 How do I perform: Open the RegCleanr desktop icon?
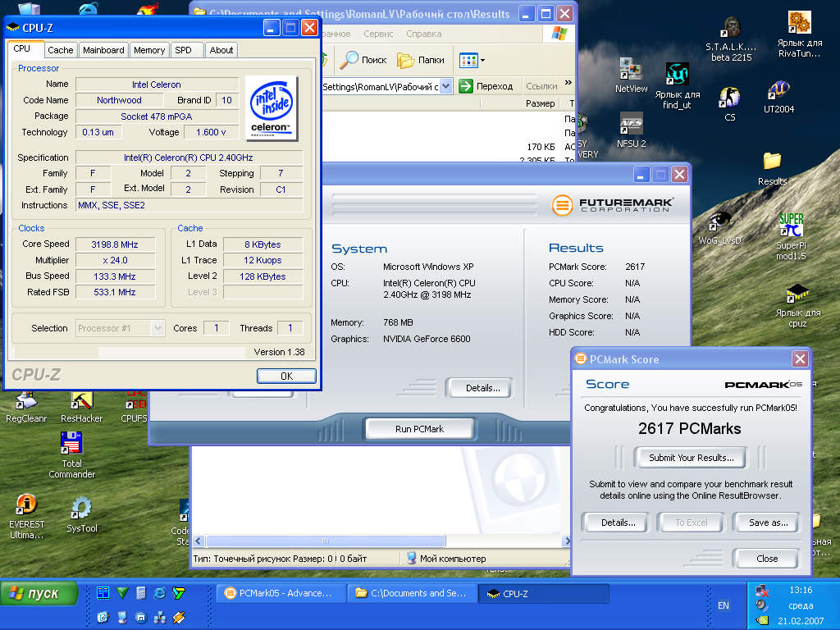click(x=25, y=409)
